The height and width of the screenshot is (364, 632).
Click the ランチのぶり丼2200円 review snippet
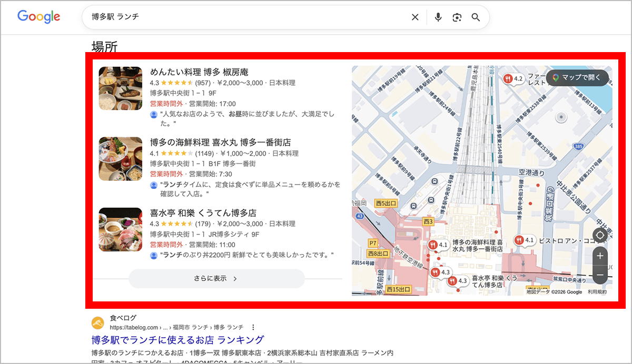tap(246, 256)
